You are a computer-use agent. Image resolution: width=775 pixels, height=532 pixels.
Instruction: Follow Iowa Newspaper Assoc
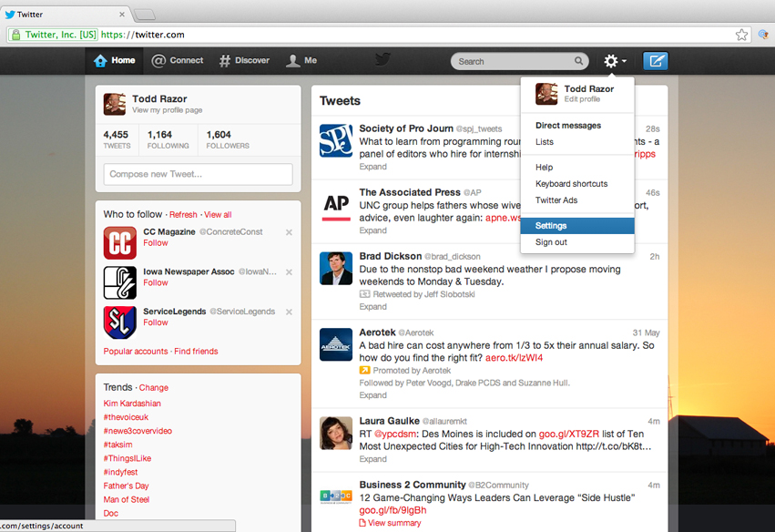tap(156, 283)
